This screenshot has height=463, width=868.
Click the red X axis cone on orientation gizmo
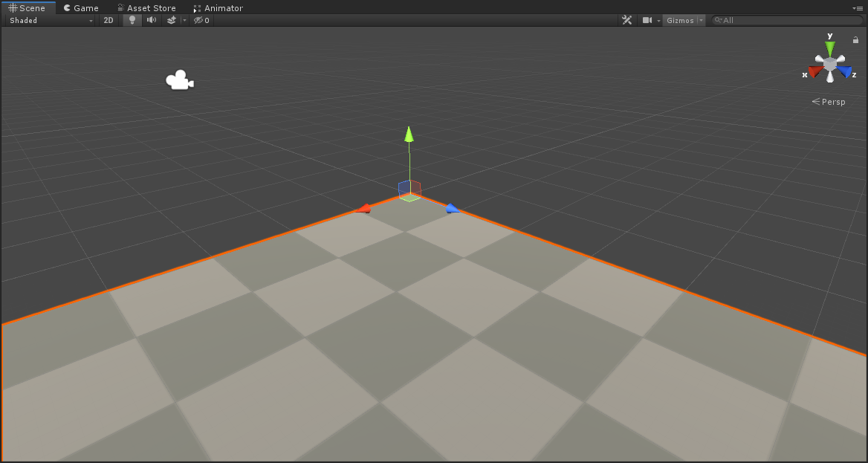coord(814,72)
